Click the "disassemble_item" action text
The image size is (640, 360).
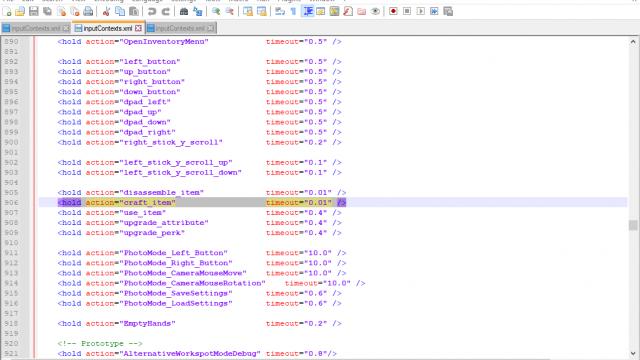pos(161,193)
